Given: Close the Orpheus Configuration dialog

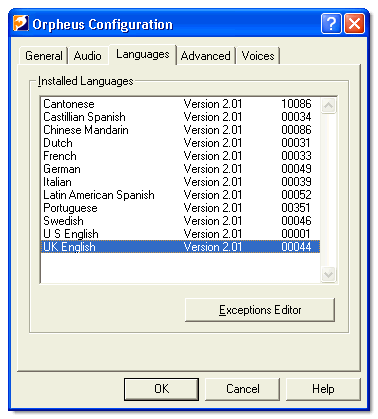Looking at the screenshot, I should [x=354, y=24].
